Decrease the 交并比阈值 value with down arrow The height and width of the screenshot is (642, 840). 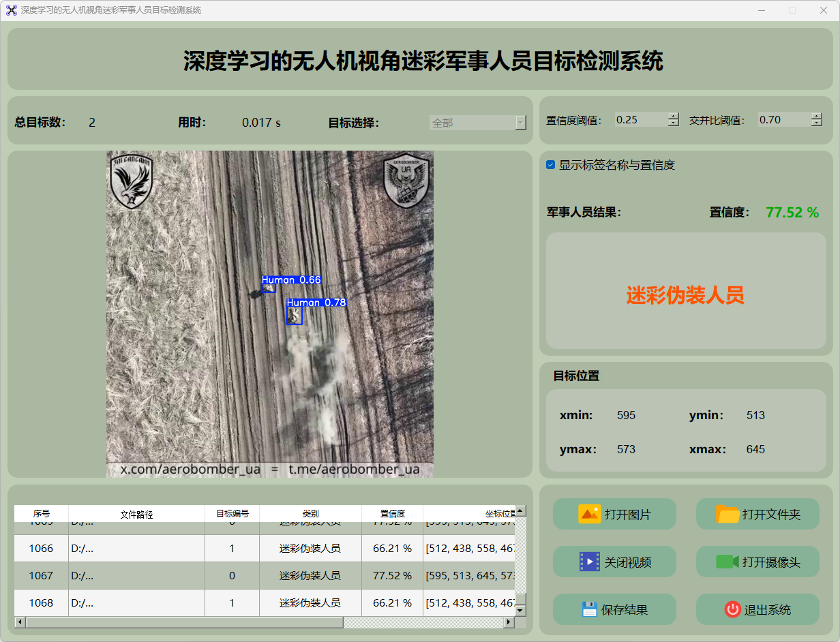(817, 123)
